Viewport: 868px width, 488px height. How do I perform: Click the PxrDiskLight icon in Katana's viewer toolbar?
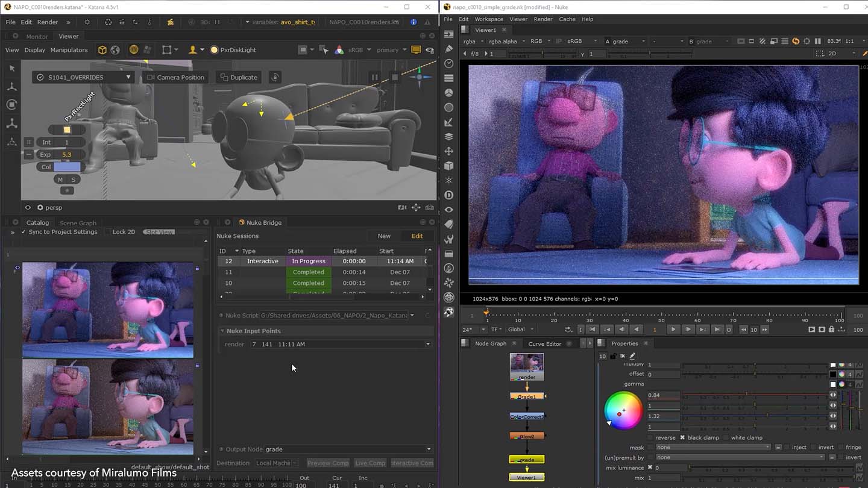coord(214,50)
